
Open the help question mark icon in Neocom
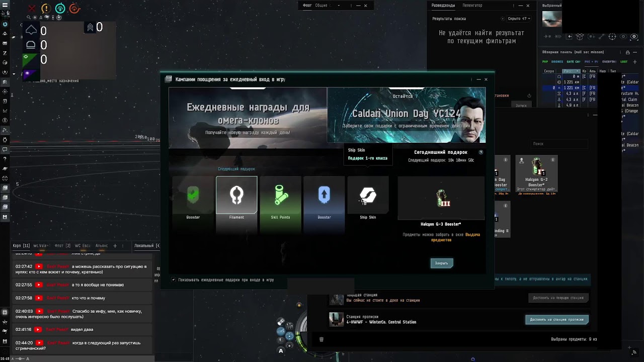(x=5, y=159)
